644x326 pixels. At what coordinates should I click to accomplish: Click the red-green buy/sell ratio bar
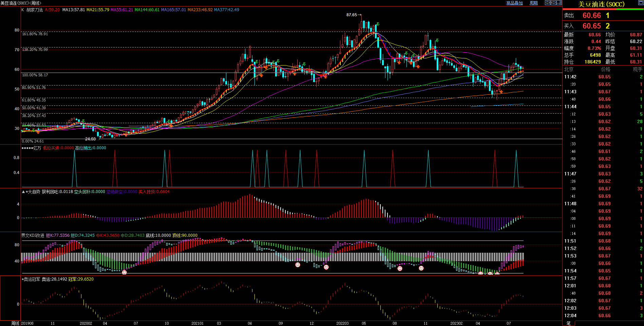coord(603,9)
